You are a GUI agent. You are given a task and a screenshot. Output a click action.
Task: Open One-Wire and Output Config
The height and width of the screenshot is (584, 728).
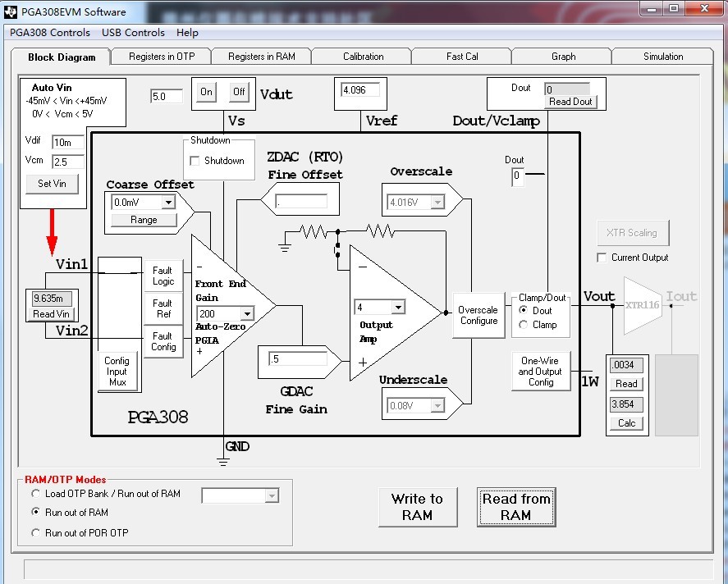point(541,371)
